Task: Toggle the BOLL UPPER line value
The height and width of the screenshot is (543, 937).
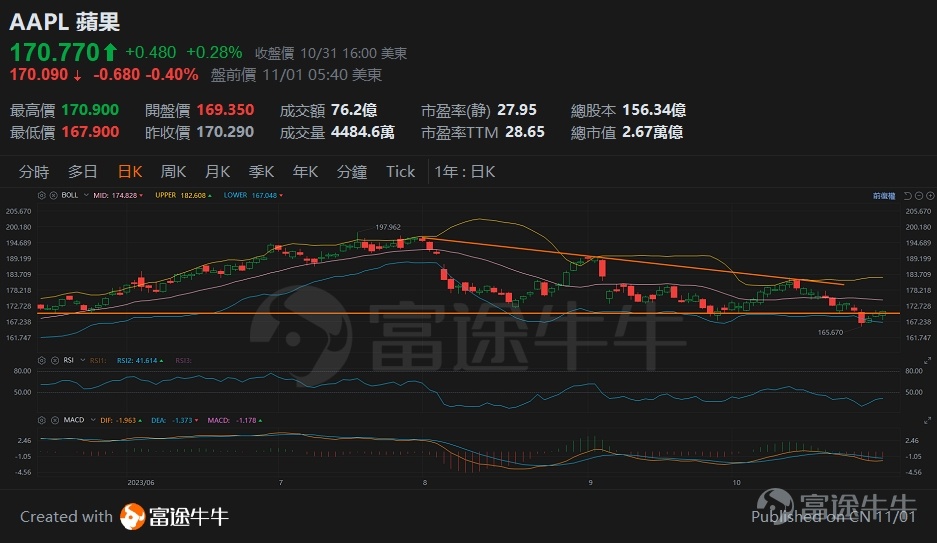Action: [183, 195]
